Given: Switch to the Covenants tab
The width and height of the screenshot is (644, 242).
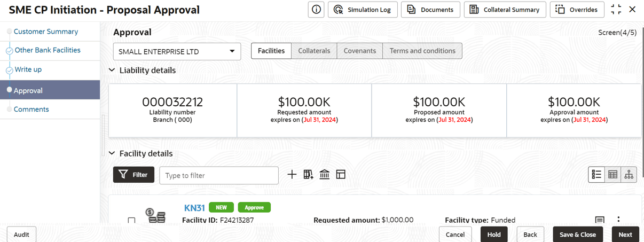Looking at the screenshot, I should coord(360,51).
